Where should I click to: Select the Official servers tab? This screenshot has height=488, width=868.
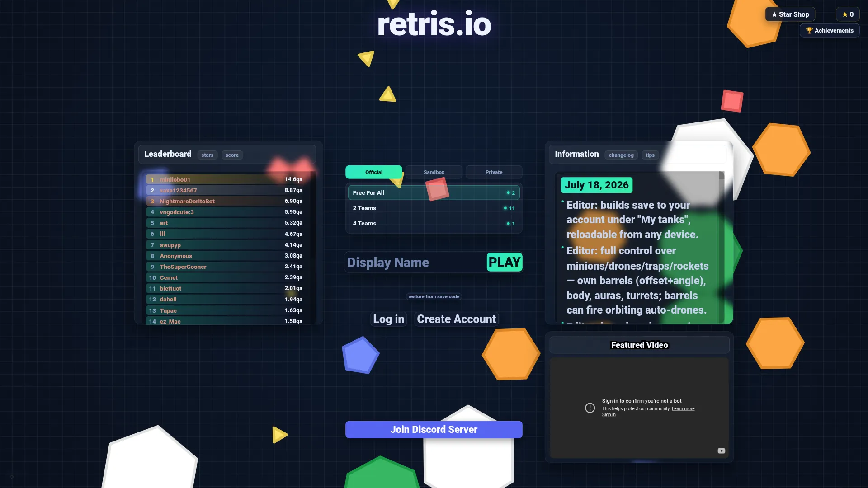pyautogui.click(x=374, y=172)
